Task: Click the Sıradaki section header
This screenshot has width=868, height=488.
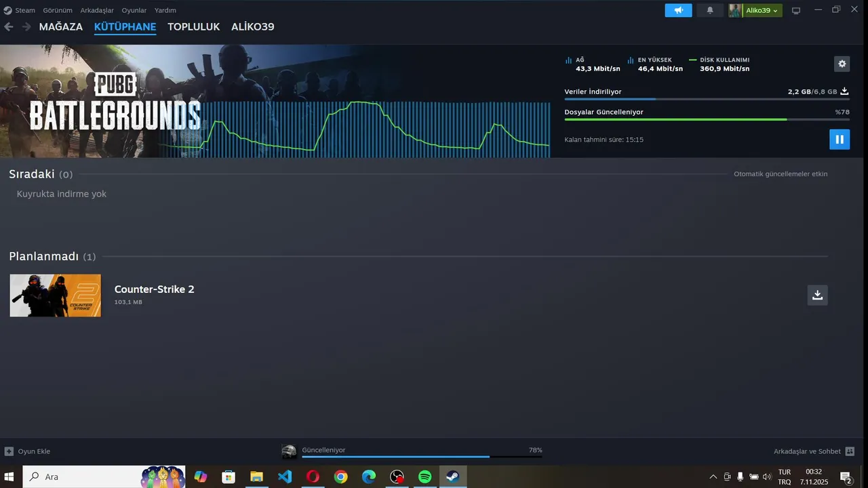Action: (41, 174)
